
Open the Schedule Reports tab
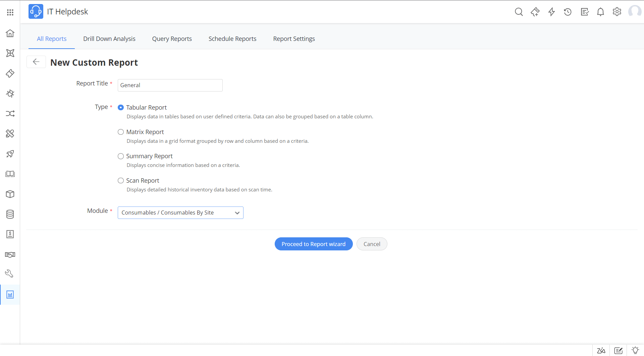(x=232, y=39)
